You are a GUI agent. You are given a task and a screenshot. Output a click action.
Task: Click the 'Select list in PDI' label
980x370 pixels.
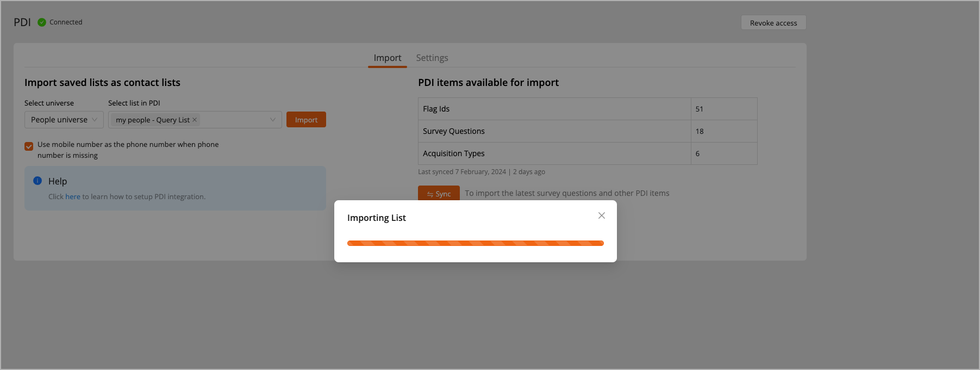coord(134,103)
